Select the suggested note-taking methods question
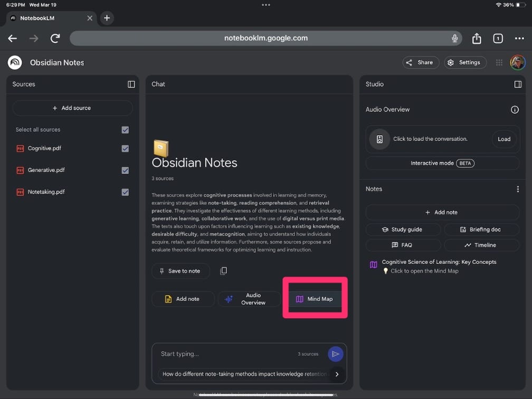This screenshot has width=532, height=399. (245, 374)
